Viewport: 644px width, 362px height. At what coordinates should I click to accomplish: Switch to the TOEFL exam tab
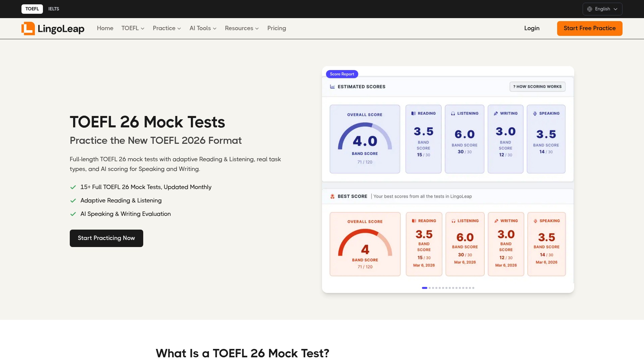[x=32, y=9]
